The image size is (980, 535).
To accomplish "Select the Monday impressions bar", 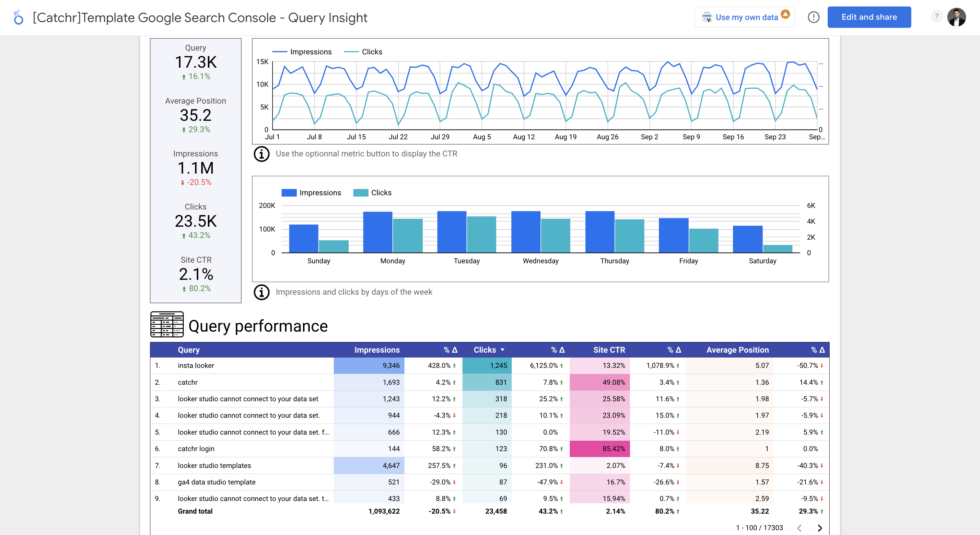I will coord(378,232).
